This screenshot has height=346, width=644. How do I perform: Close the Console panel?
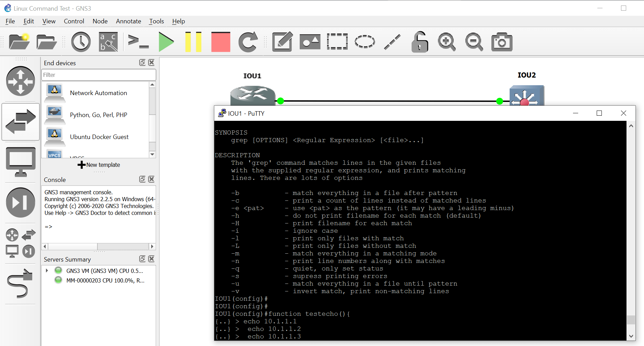tap(151, 179)
